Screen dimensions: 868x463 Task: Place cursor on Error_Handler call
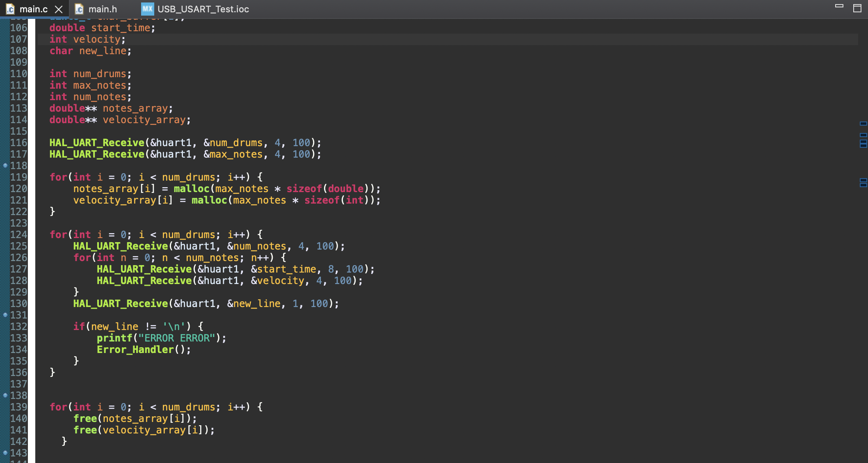[135, 350]
